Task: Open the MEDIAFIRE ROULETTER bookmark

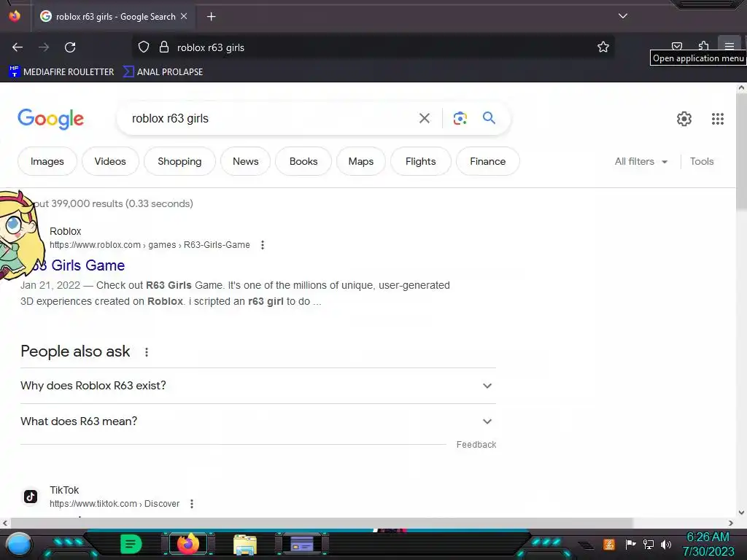Action: click(x=61, y=72)
